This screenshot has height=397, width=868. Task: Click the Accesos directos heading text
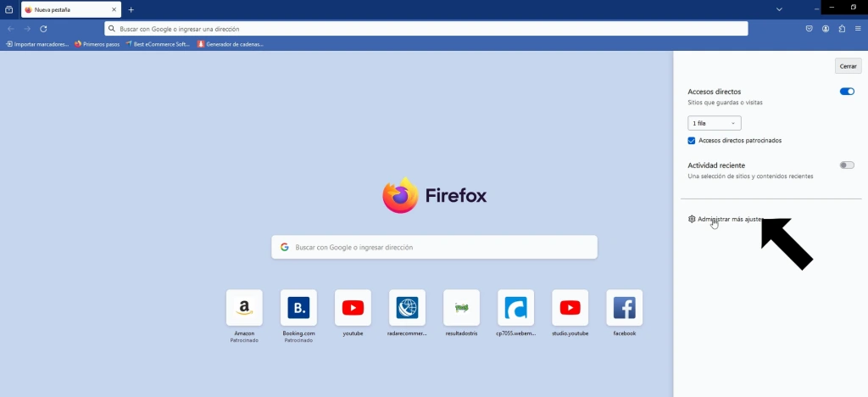714,92
